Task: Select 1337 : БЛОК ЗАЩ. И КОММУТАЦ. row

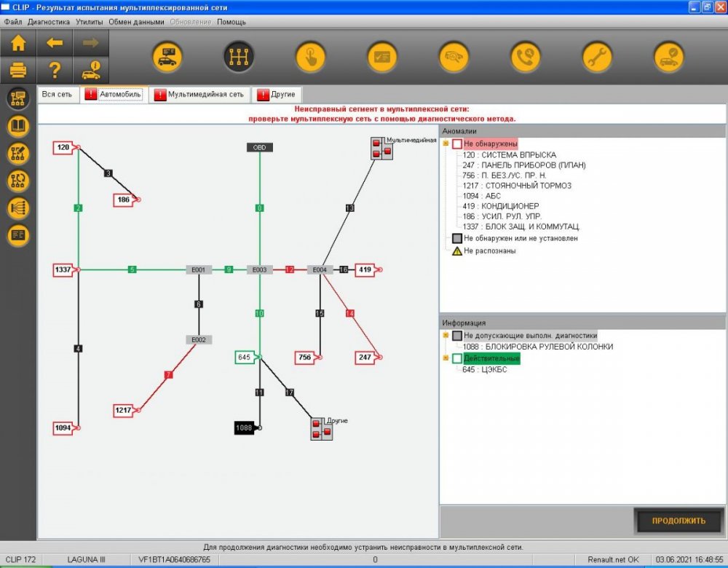Action: [x=521, y=226]
